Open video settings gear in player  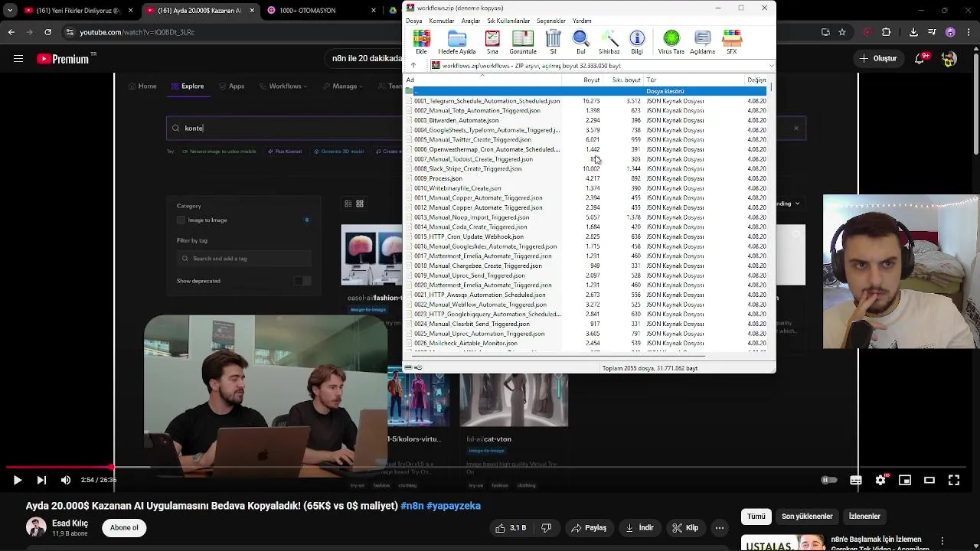880,480
